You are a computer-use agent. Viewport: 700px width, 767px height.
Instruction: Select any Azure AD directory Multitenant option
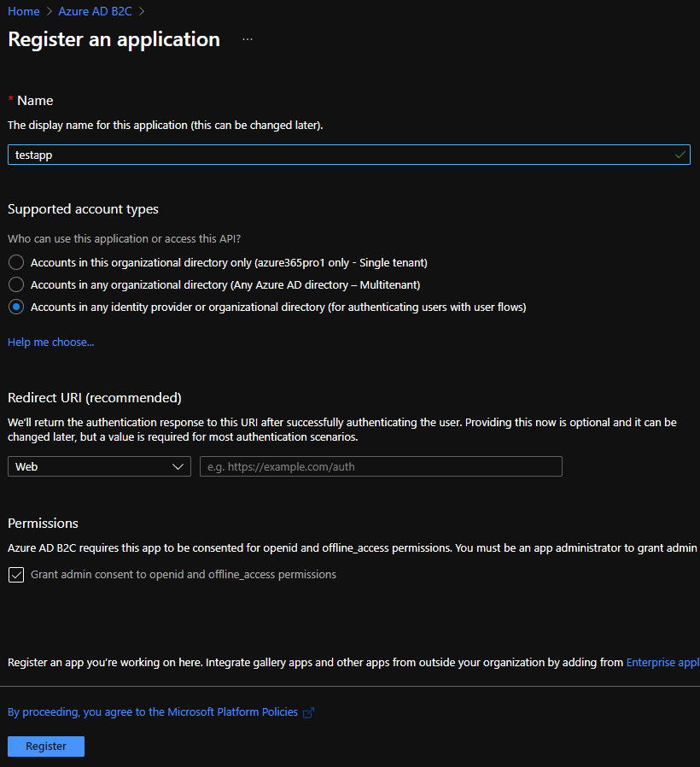coord(16,284)
